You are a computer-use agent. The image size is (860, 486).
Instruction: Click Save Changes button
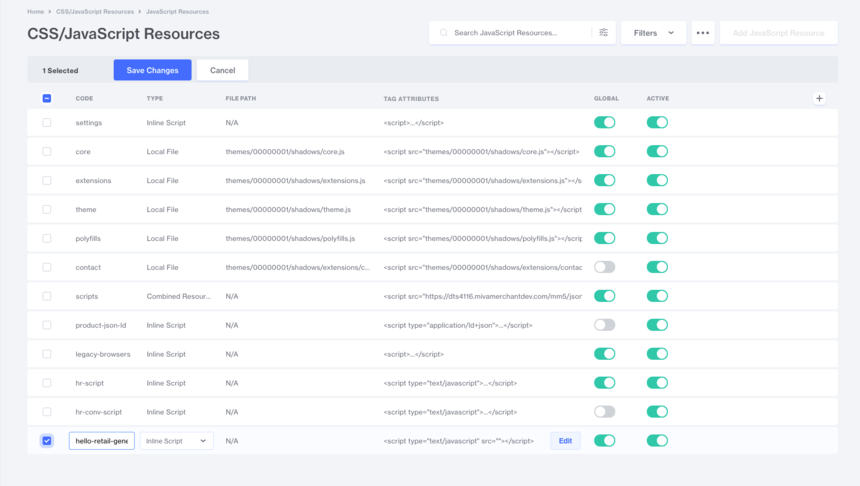(x=152, y=70)
